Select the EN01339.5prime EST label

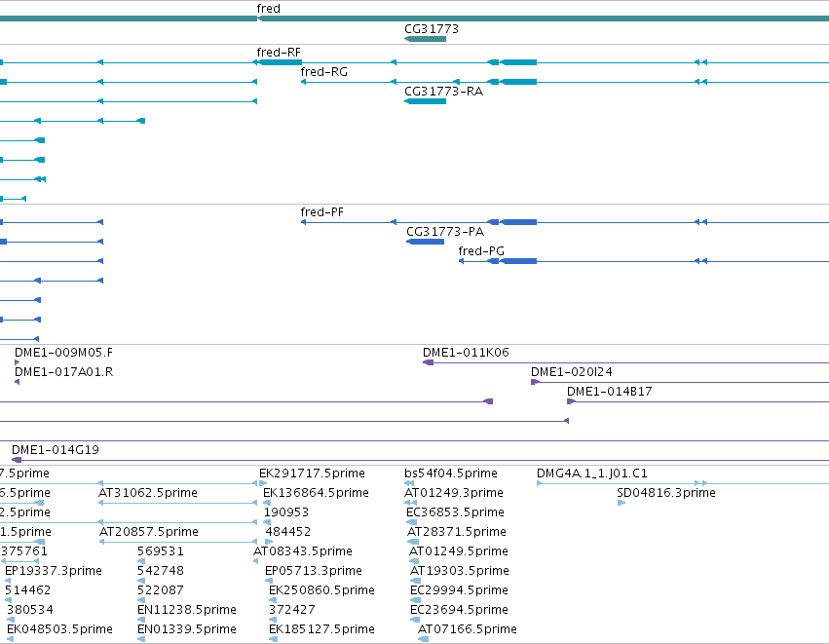[187, 629]
